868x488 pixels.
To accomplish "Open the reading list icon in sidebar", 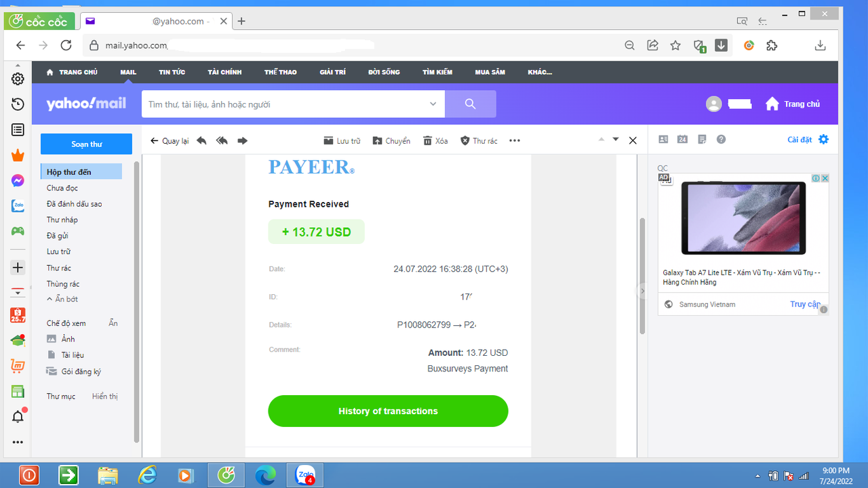I will click(18, 129).
